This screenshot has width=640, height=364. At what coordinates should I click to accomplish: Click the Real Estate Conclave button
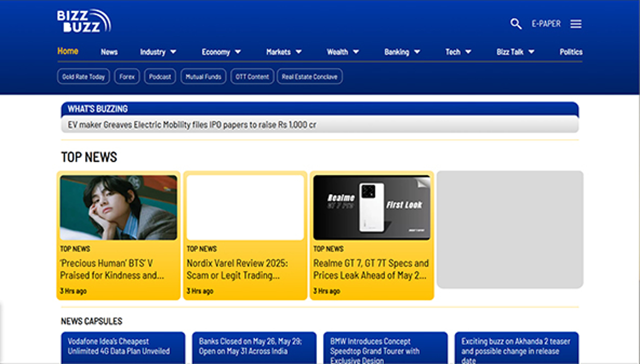click(x=309, y=76)
